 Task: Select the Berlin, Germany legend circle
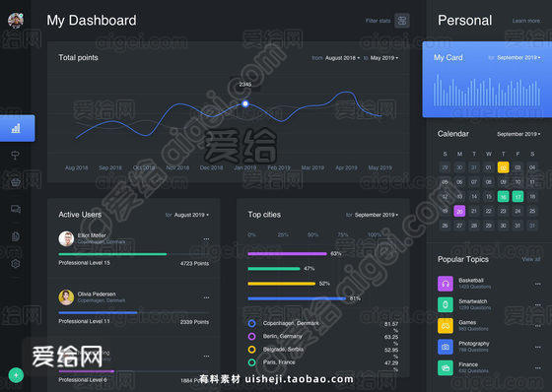(251, 337)
